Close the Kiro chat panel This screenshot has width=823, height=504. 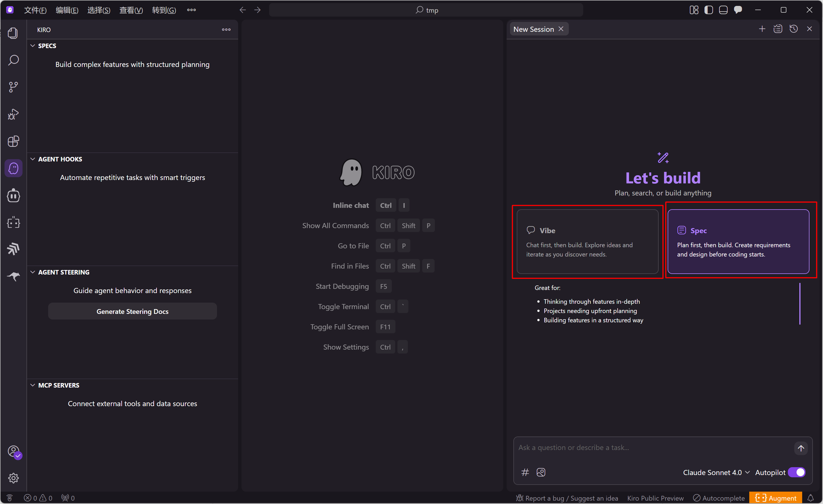coord(809,29)
